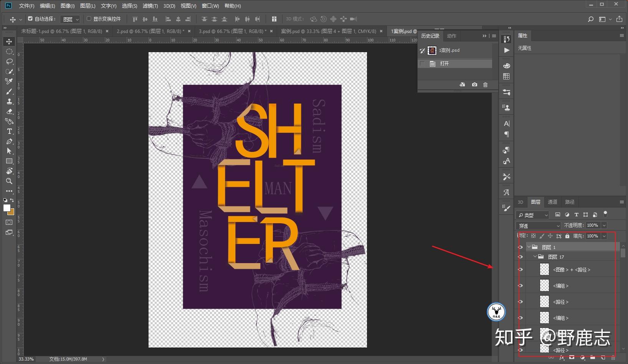This screenshot has height=364, width=628.
Task: Select the Move tool in the toolbox
Action: (9, 41)
